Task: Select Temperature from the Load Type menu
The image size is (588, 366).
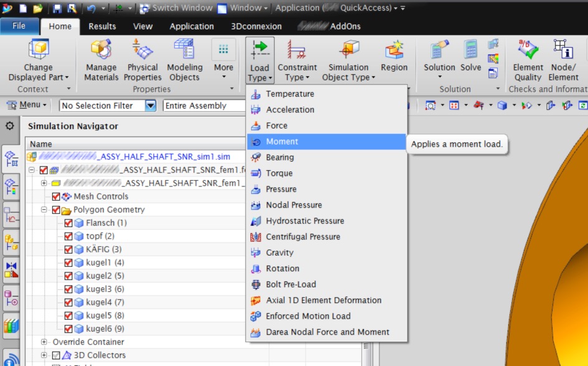Action: [326, 94]
